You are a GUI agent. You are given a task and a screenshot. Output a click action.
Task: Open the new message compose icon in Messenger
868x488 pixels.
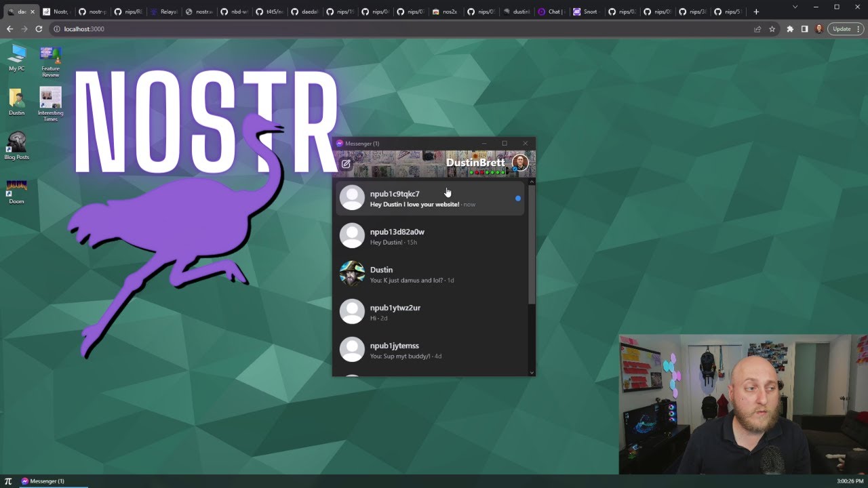coord(346,163)
